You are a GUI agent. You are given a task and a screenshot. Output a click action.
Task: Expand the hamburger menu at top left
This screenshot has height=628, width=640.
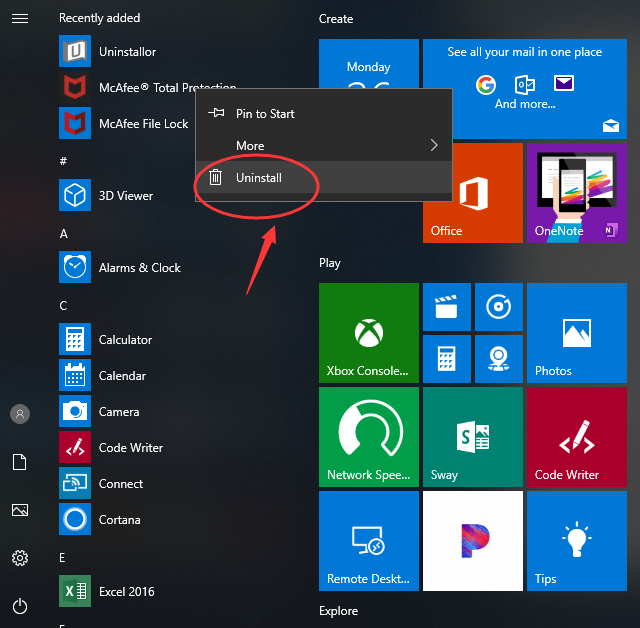click(20, 18)
